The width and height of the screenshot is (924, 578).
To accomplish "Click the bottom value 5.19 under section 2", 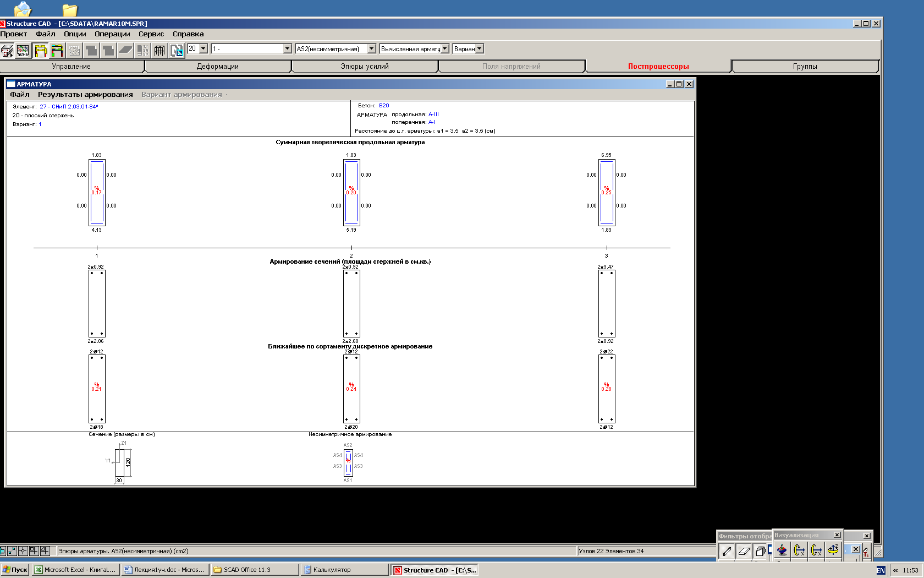I will pos(351,230).
